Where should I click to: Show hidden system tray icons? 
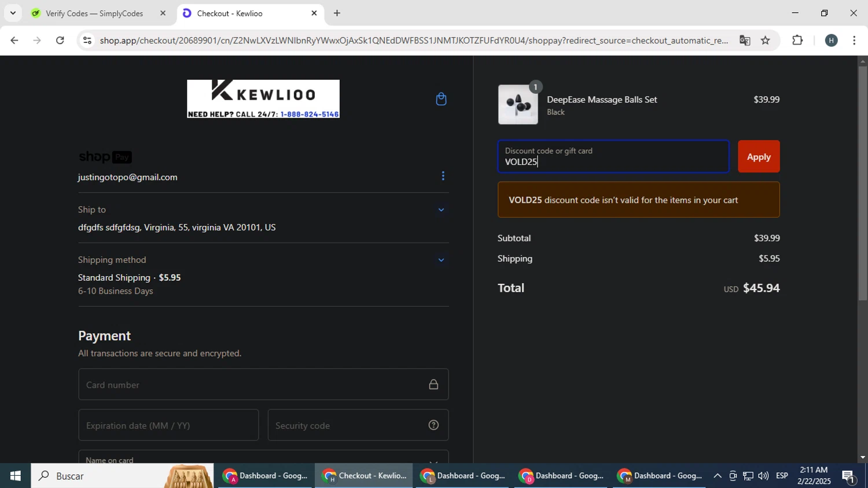coord(718,476)
